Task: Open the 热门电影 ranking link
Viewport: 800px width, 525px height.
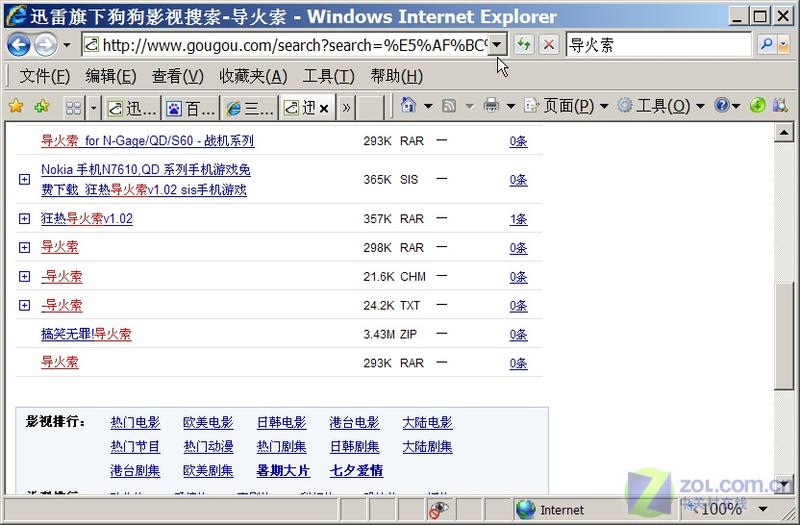Action: click(x=135, y=422)
